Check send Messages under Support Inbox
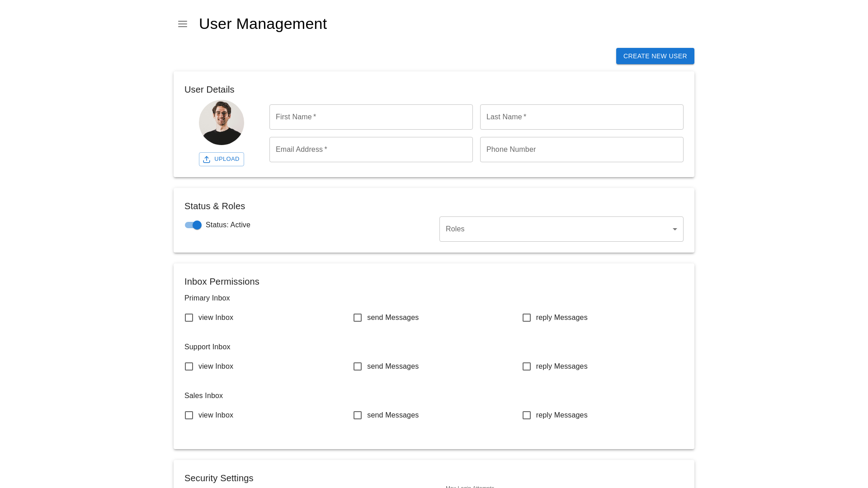 coord(358,366)
